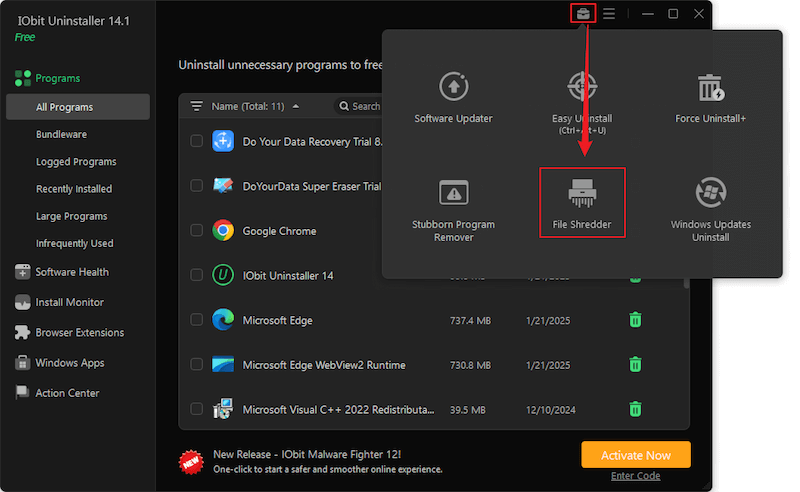Tick checkbox for DoYourData Super Eraser Trial

point(196,185)
